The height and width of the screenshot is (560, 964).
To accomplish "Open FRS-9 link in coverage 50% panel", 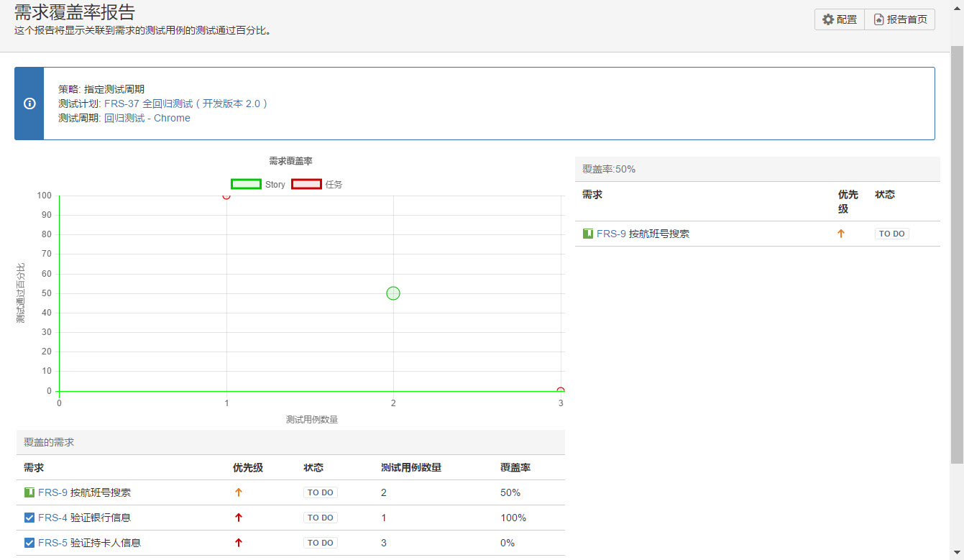I will click(611, 234).
